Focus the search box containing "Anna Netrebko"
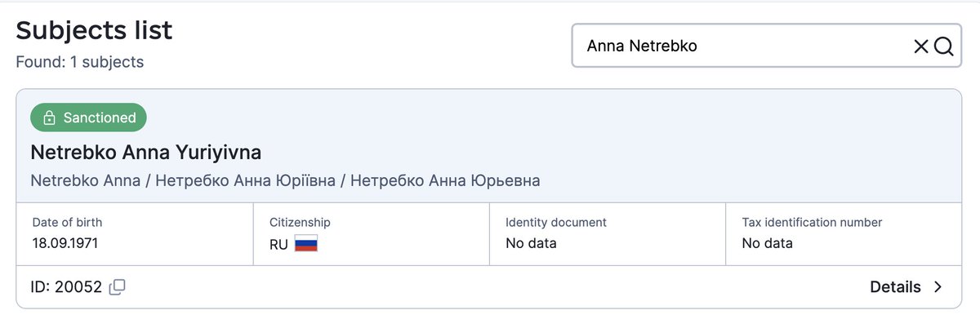980x328 pixels. coord(735,47)
